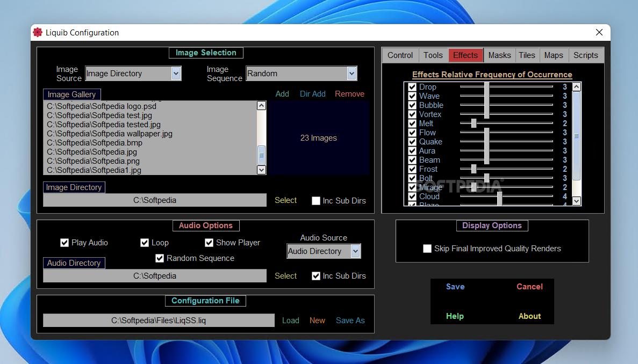Switch to the Control tab
Viewport: 638px width, 364px height.
400,55
